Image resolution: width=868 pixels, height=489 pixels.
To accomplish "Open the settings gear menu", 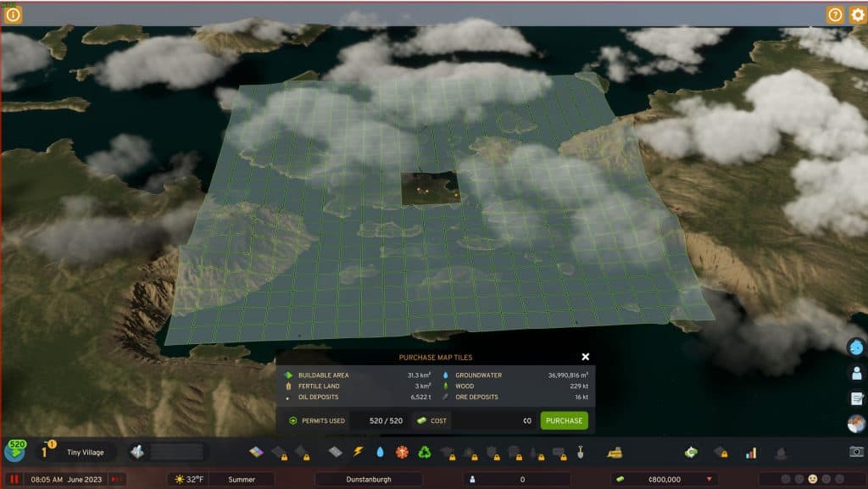I will point(858,14).
